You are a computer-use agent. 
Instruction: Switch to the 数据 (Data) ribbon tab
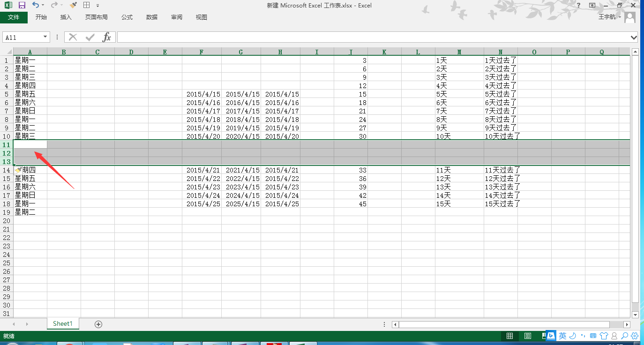click(151, 17)
